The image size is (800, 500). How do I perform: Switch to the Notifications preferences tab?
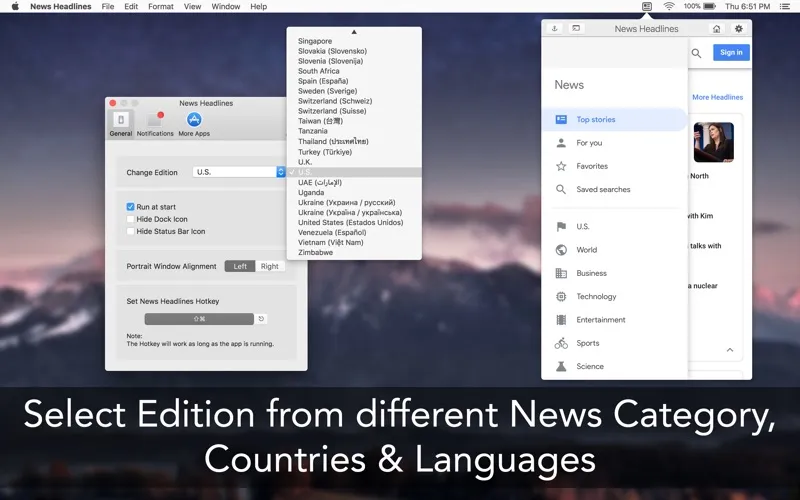[155, 120]
